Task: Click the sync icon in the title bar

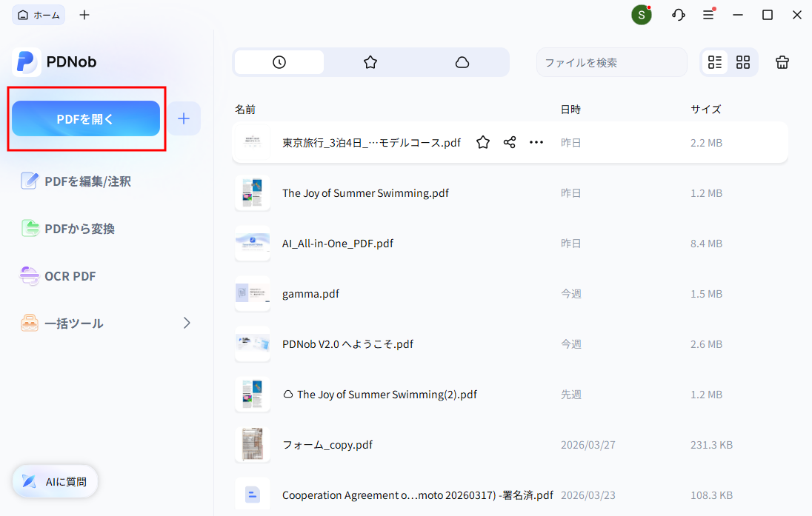Action: [x=678, y=14]
